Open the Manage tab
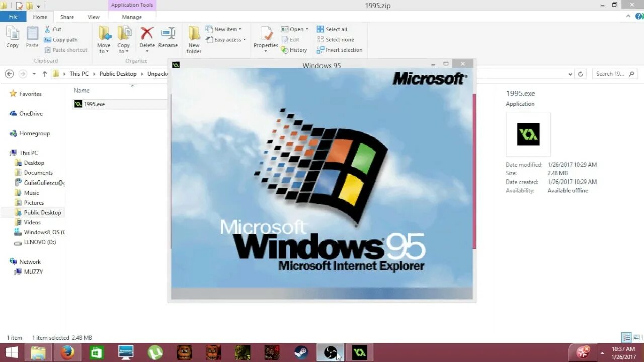 tap(132, 17)
